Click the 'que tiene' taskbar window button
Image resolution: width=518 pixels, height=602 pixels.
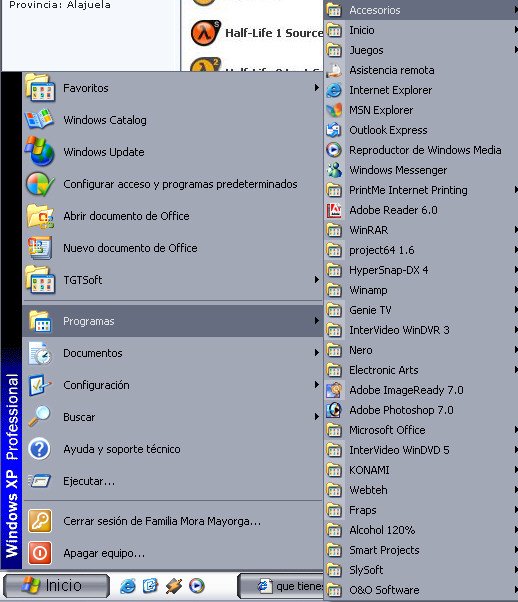point(280,586)
